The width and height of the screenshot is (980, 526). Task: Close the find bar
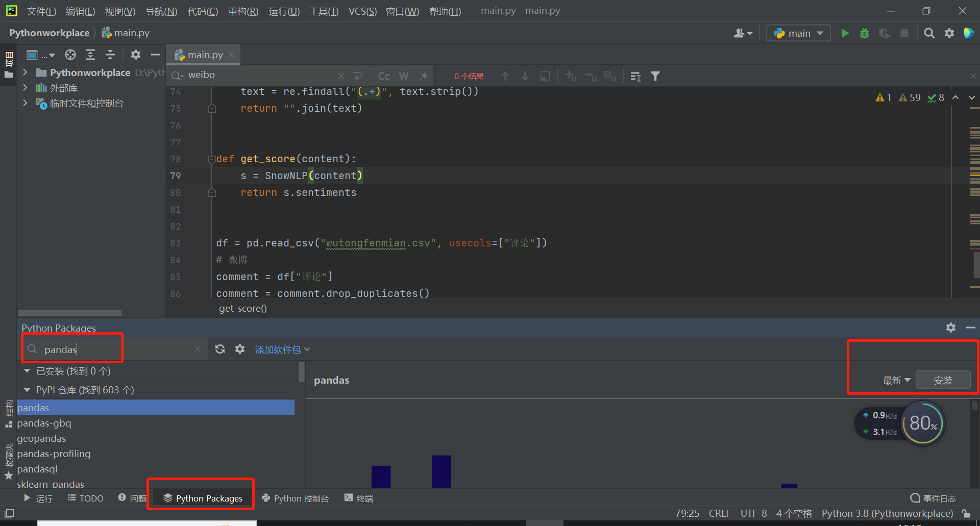973,76
